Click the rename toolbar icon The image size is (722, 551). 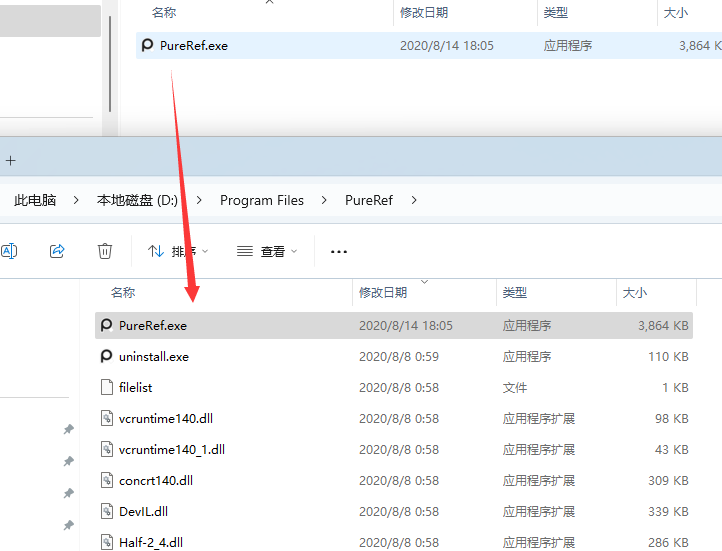[x=8, y=251]
